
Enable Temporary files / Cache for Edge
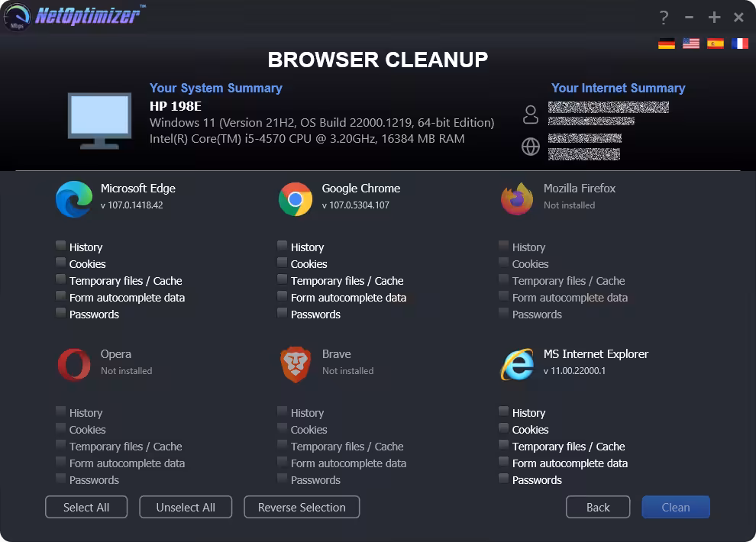click(61, 279)
